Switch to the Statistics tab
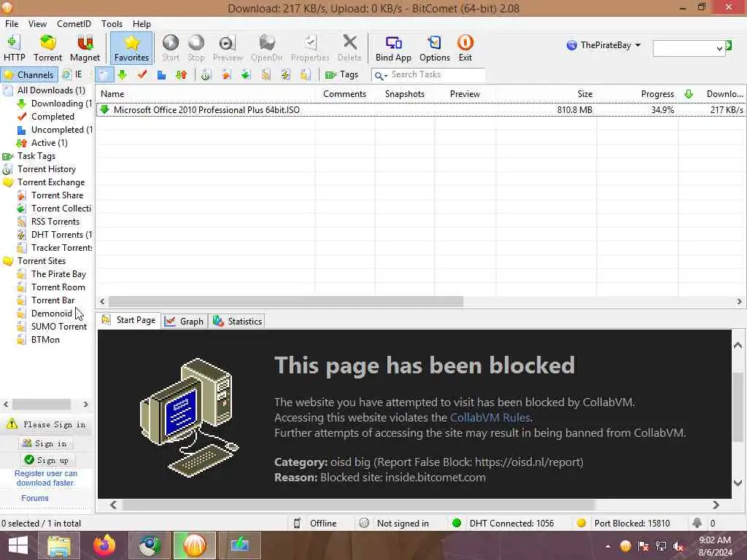This screenshot has height=560, width=747. [x=237, y=322]
